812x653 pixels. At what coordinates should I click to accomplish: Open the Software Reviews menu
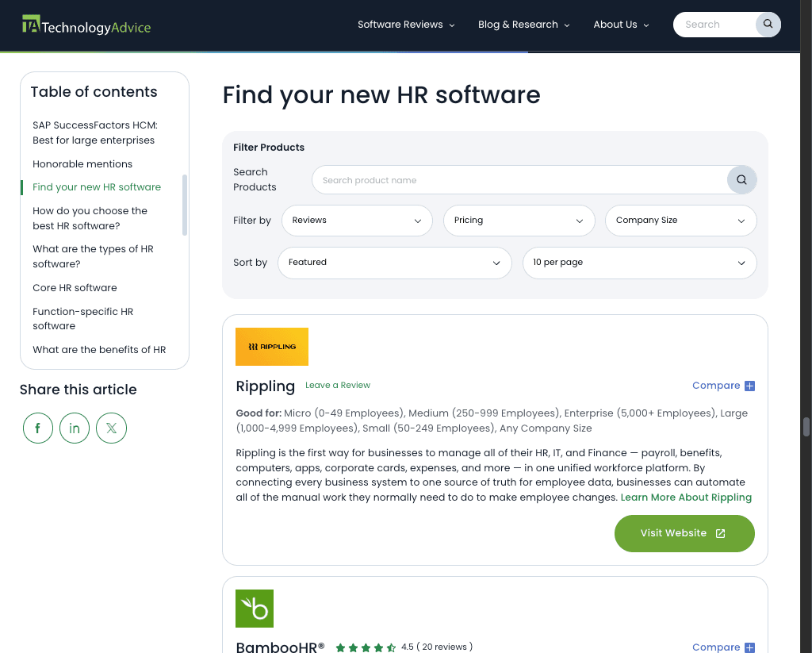[406, 25]
